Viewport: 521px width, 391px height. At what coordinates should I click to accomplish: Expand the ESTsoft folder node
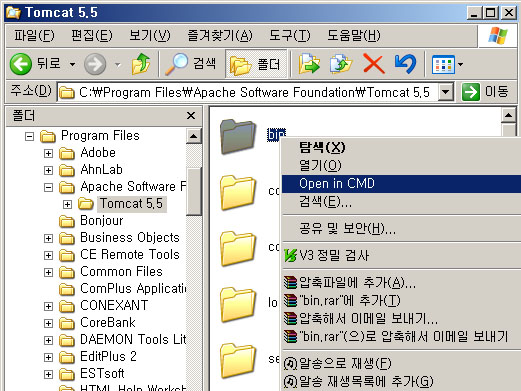[48, 374]
